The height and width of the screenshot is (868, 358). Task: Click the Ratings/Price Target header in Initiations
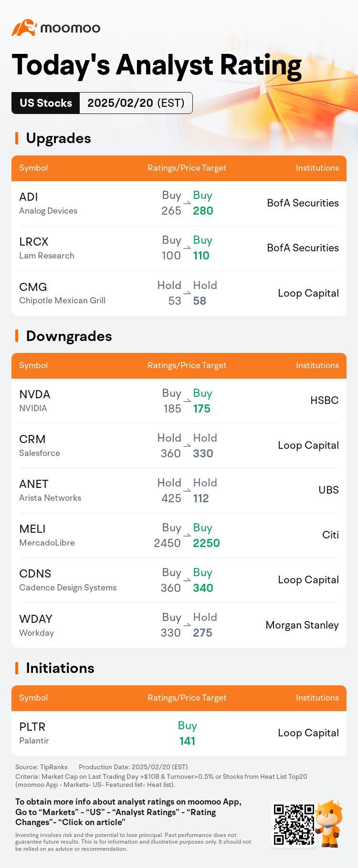click(x=187, y=698)
